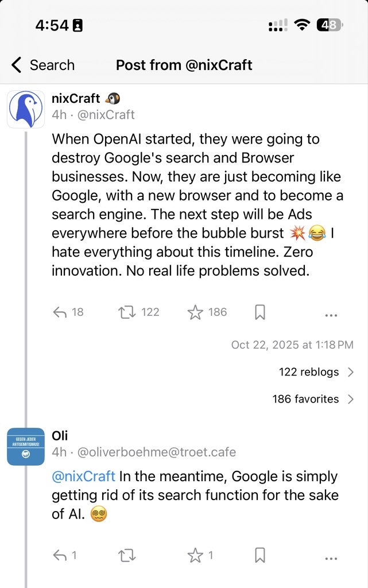The height and width of the screenshot is (588, 368).
Task: Expand the 122 reblogs list
Action: 316,372
